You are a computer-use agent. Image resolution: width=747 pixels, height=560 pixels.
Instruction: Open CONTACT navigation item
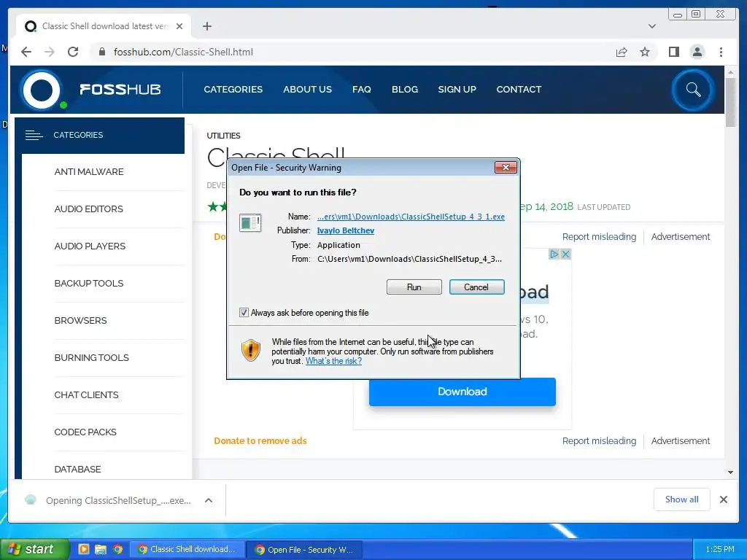(x=519, y=90)
